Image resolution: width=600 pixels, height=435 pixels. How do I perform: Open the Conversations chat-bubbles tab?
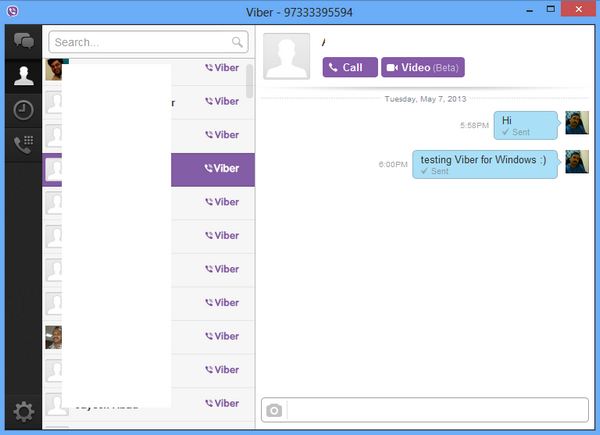[23, 41]
